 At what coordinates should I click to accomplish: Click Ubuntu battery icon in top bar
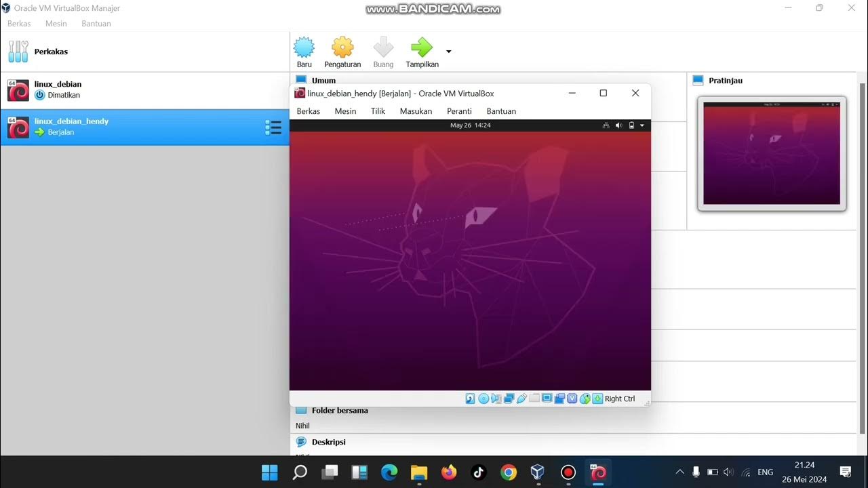[x=631, y=125]
